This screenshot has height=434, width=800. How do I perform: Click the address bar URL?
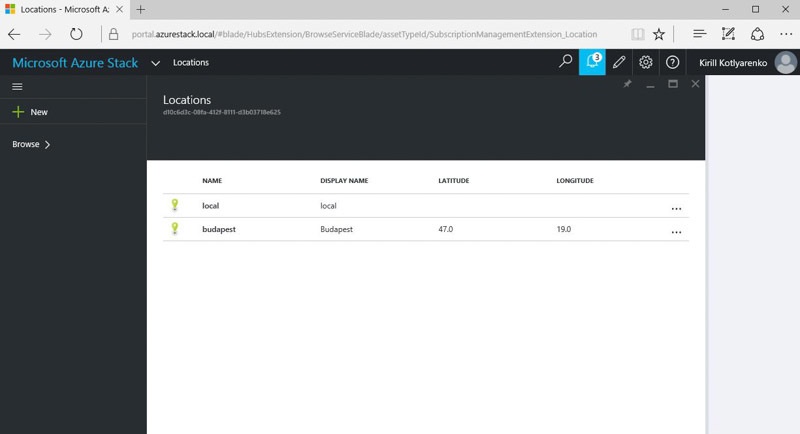pyautogui.click(x=364, y=34)
